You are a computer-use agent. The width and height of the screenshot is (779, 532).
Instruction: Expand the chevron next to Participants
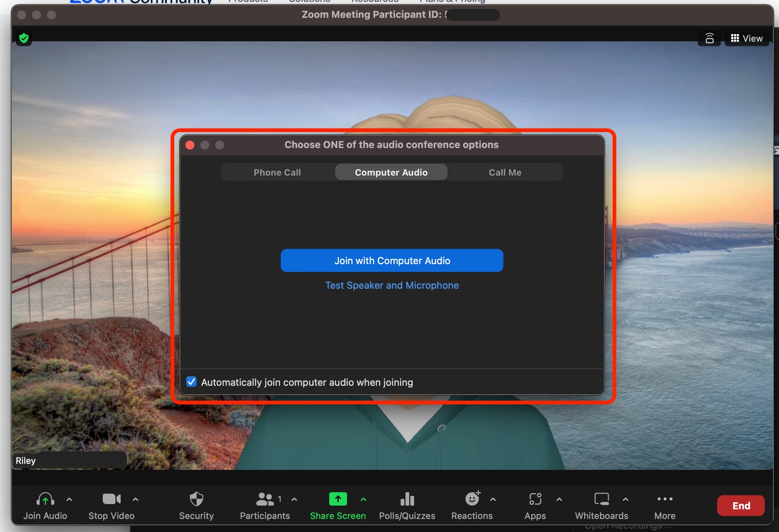pos(294,500)
